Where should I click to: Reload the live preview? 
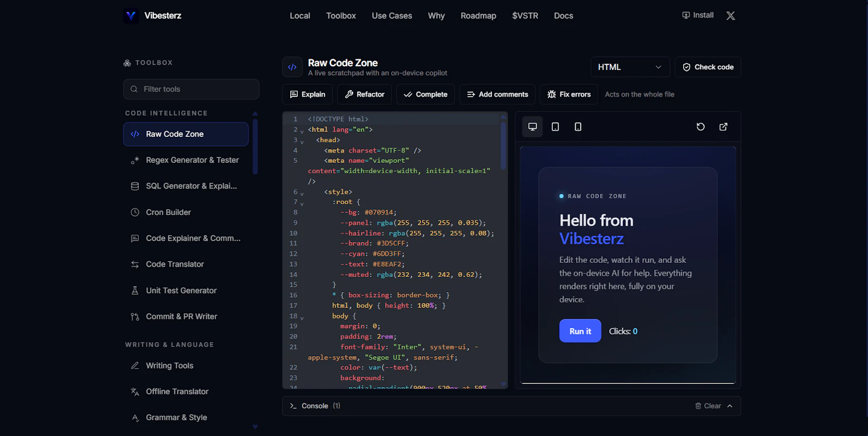coord(701,127)
